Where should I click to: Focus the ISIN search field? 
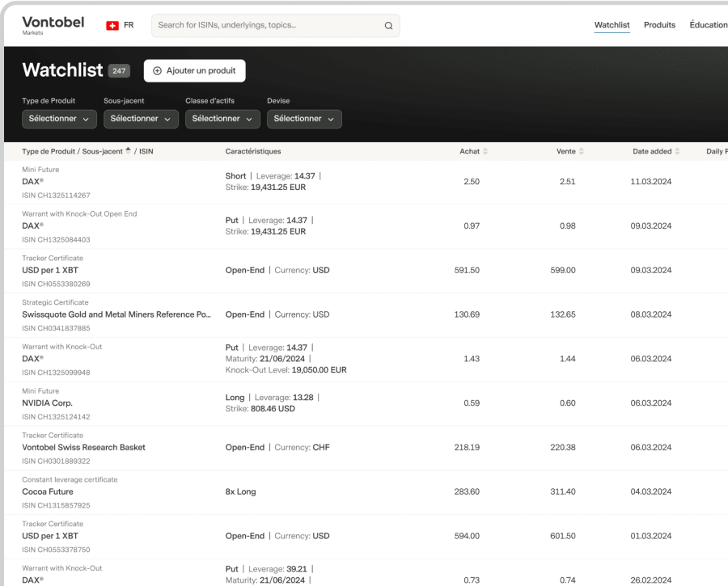coord(275,26)
